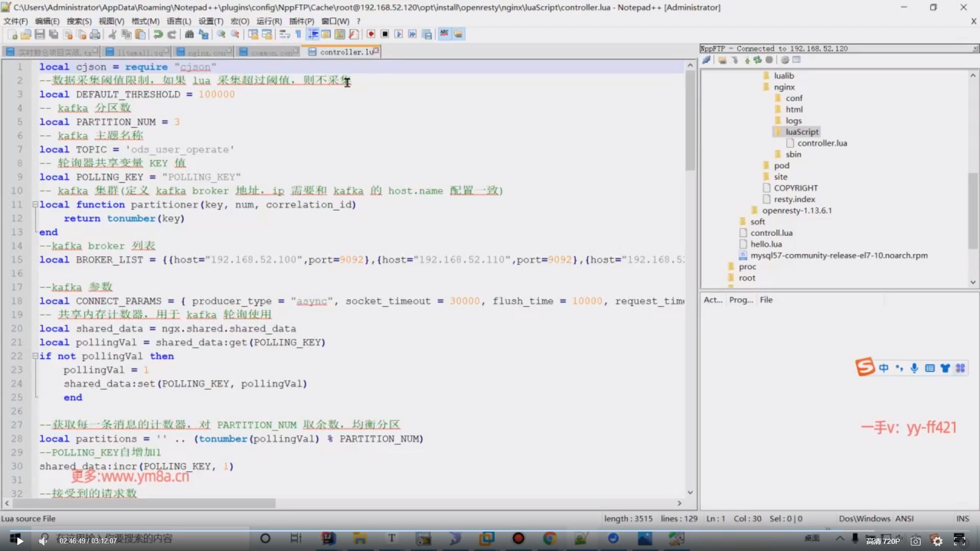The width and height of the screenshot is (980, 551).
Task: Toggle show all characters pilcrow icon
Action: (298, 34)
